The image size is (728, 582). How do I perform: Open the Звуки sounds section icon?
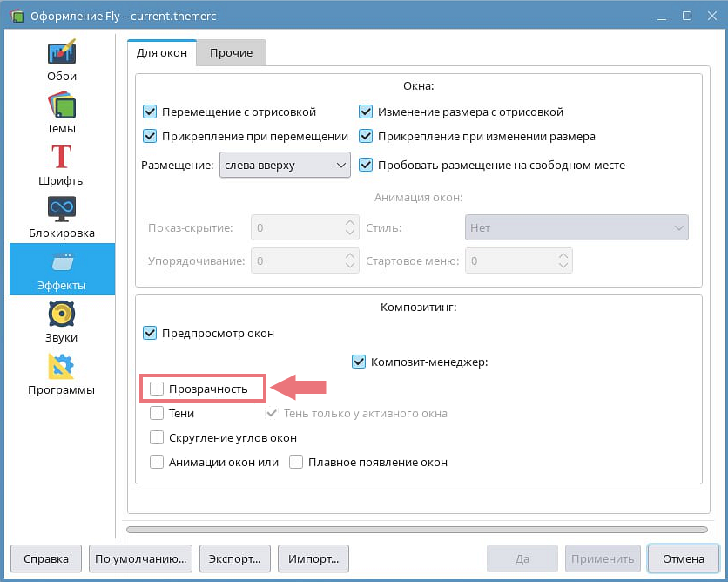pos(62,315)
